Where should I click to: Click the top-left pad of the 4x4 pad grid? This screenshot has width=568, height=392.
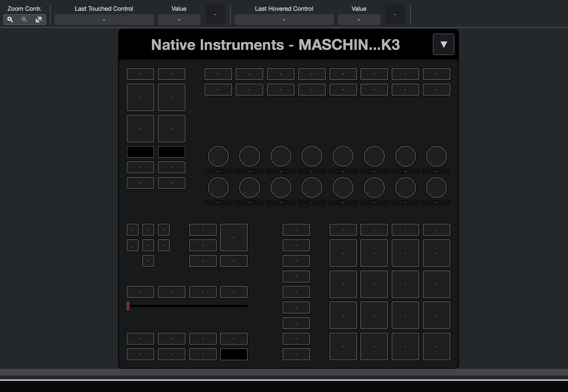(x=343, y=253)
